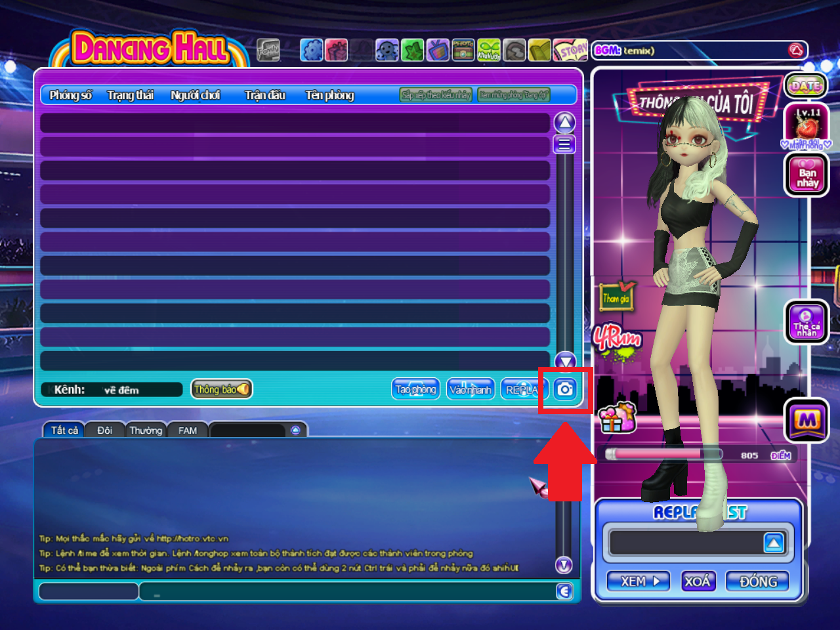840x630 pixels.
Task: Open the chat tab dropdown circle button
Action: [295, 430]
